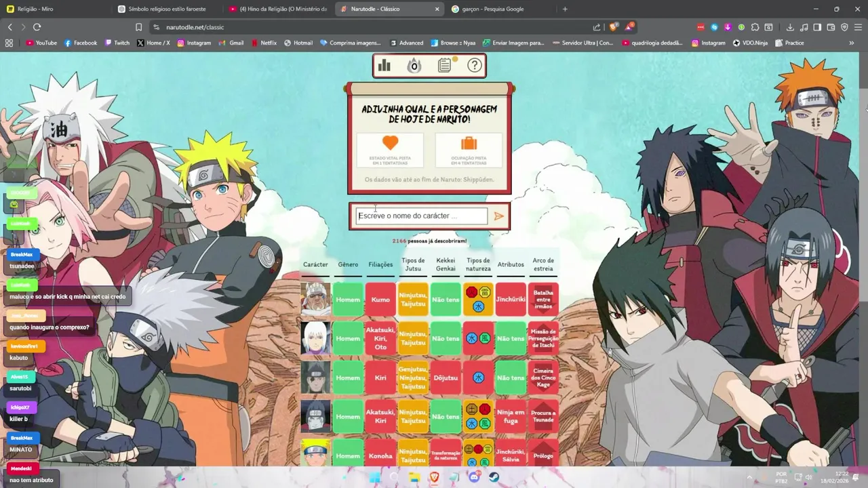Close the Narutodle - Clássico tab
Viewport: 868px width, 488px height.
pyautogui.click(x=437, y=9)
